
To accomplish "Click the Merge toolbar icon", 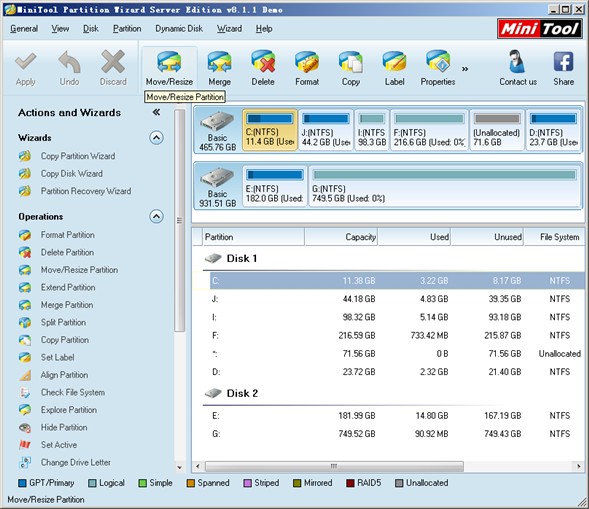I will coord(219,62).
